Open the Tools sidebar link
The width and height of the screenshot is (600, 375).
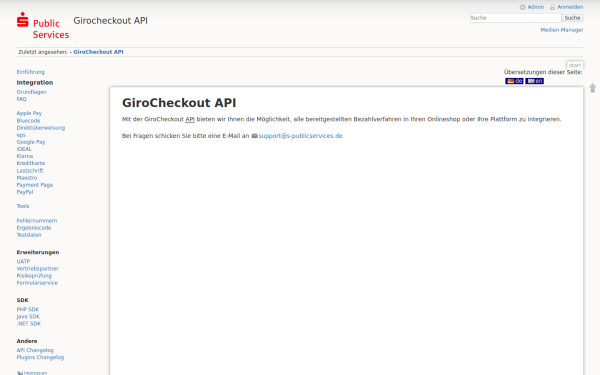tap(23, 206)
